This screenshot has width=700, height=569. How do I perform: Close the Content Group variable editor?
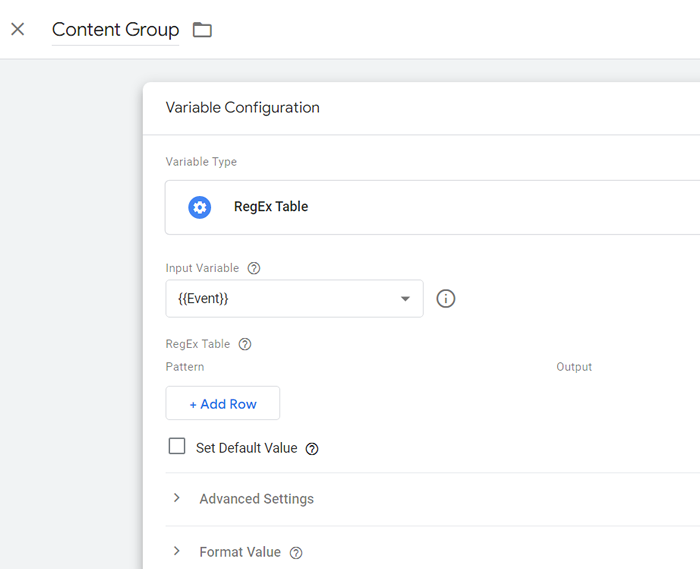click(x=17, y=29)
